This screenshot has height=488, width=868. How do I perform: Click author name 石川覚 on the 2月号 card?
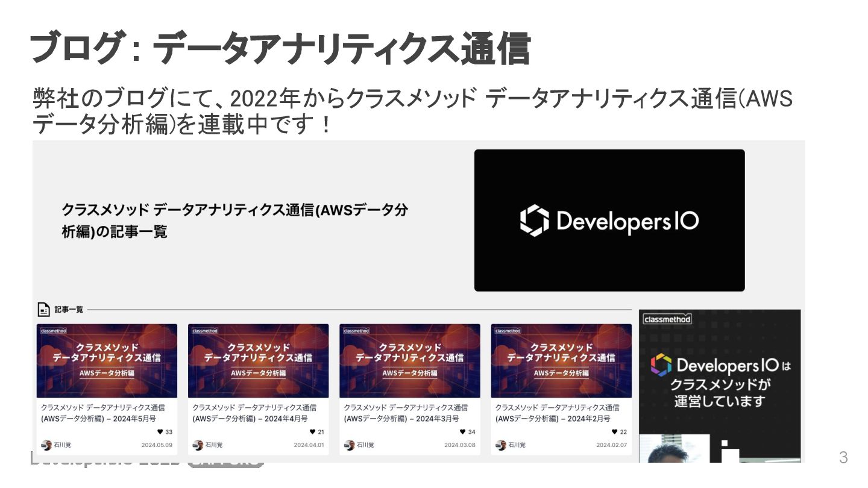[517, 445]
